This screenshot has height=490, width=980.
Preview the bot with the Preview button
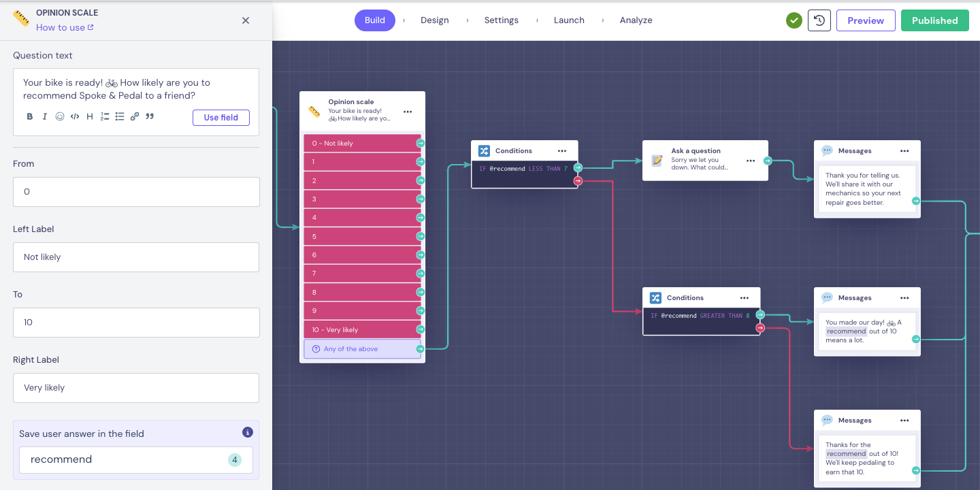[866, 20]
